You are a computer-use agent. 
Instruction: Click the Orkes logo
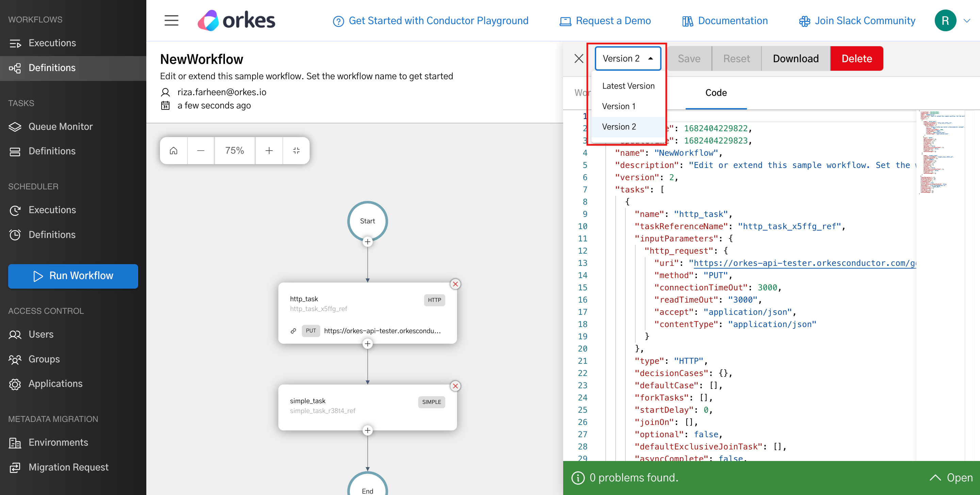[x=236, y=20]
